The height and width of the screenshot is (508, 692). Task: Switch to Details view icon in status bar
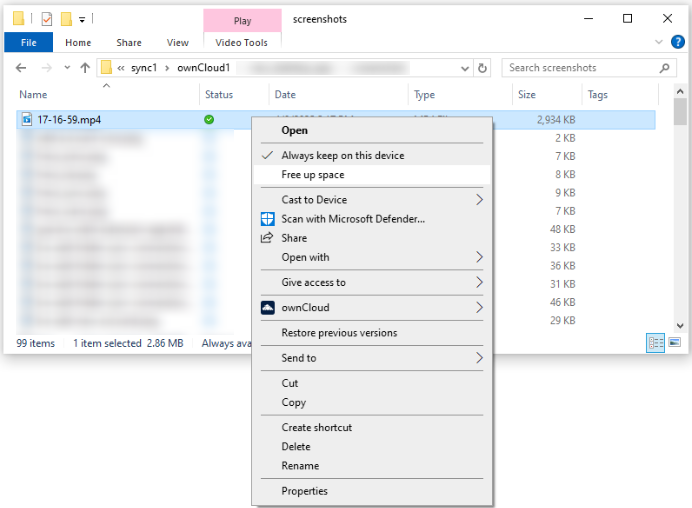[656, 342]
